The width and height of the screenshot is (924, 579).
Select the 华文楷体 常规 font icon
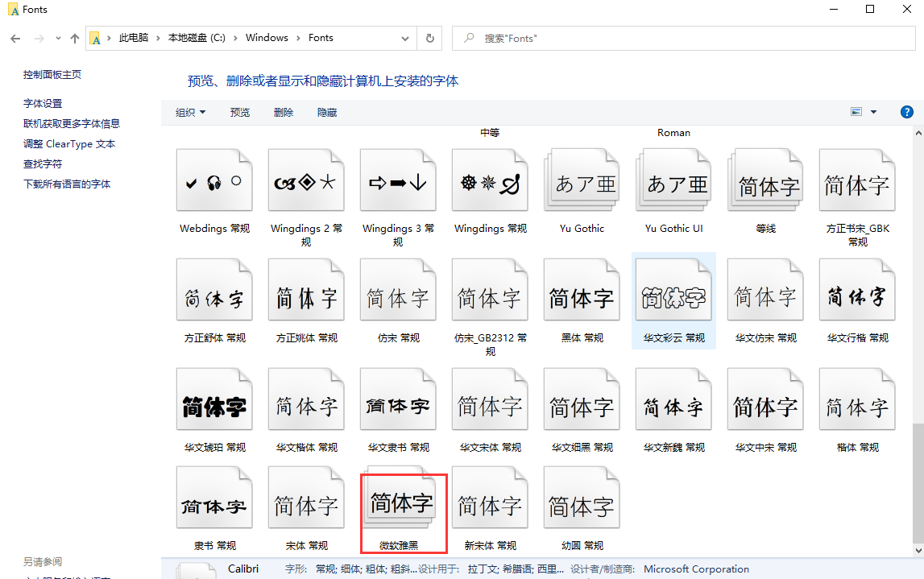pyautogui.click(x=306, y=399)
